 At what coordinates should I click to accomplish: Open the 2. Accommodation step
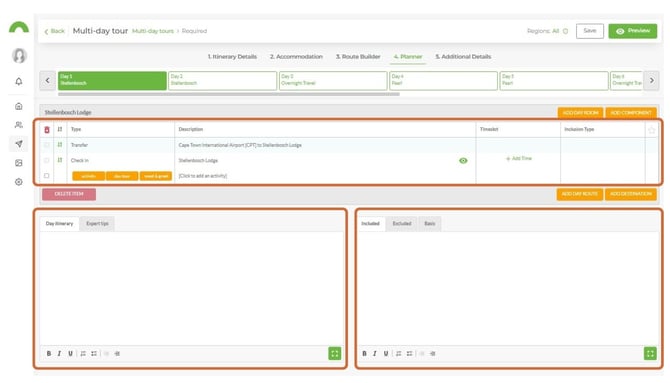point(296,56)
